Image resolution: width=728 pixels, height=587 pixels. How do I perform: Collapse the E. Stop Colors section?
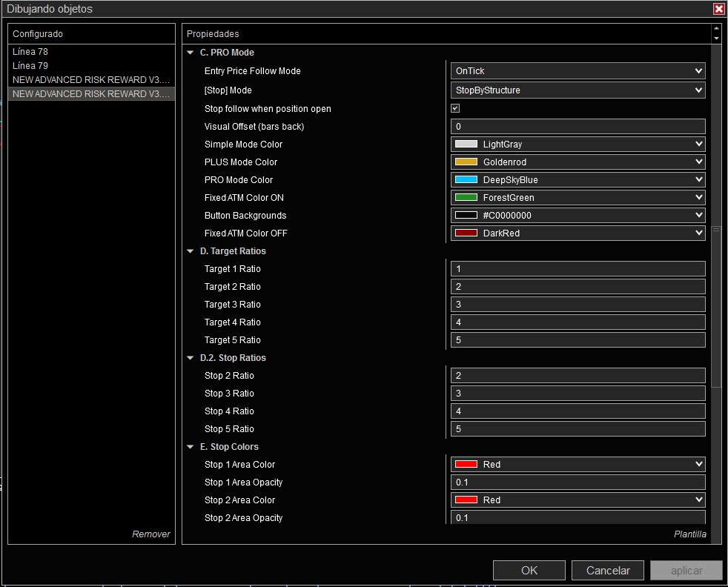tap(191, 447)
